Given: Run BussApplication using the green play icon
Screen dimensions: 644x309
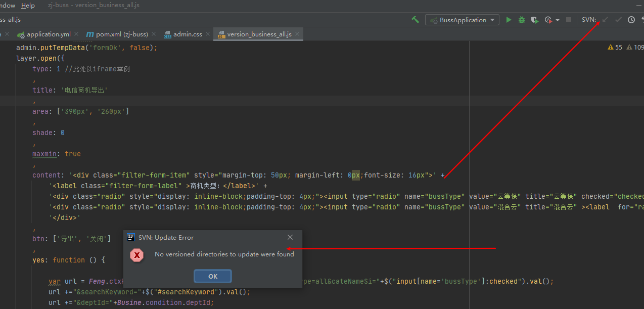Looking at the screenshot, I should coord(509,19).
